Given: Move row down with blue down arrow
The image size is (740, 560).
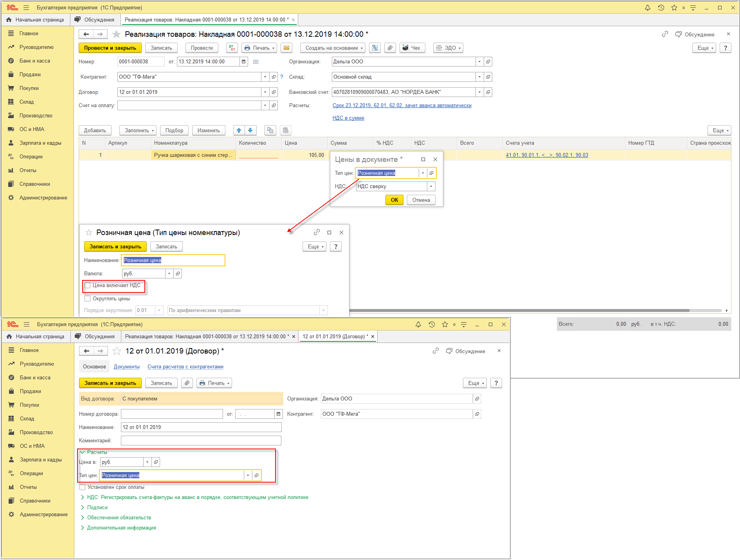Looking at the screenshot, I should point(250,130).
